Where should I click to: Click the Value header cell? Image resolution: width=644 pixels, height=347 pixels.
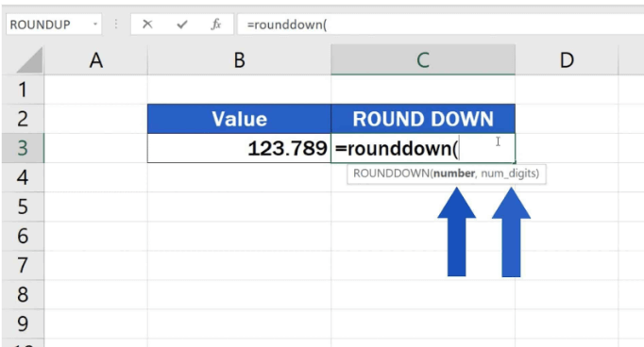point(239,119)
